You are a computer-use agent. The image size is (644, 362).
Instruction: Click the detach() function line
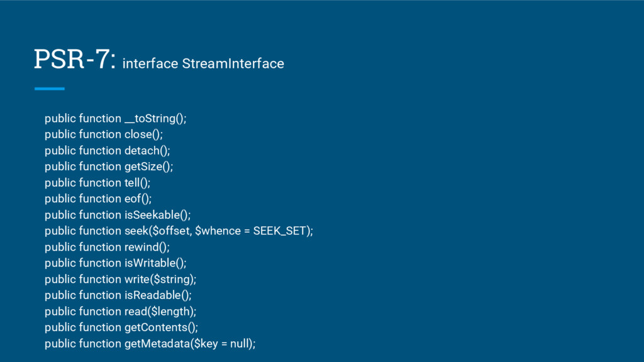tap(108, 150)
